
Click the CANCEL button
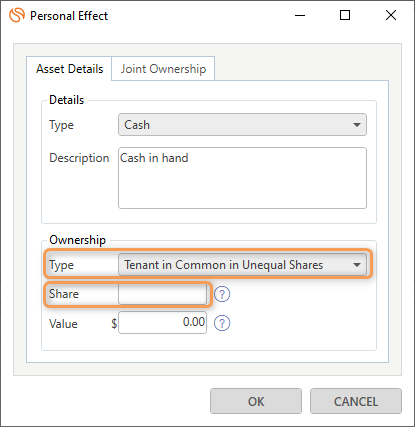point(356,401)
